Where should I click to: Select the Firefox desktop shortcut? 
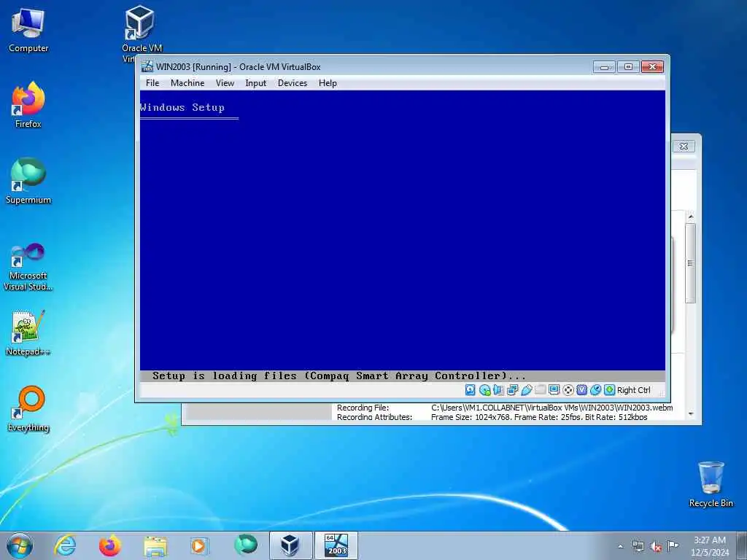click(x=28, y=105)
